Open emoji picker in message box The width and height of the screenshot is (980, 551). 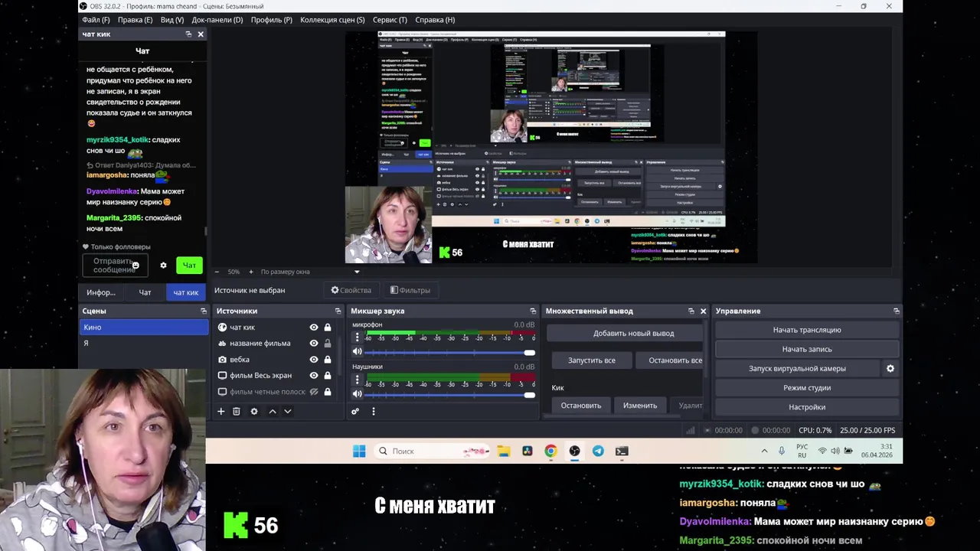pyautogui.click(x=136, y=266)
